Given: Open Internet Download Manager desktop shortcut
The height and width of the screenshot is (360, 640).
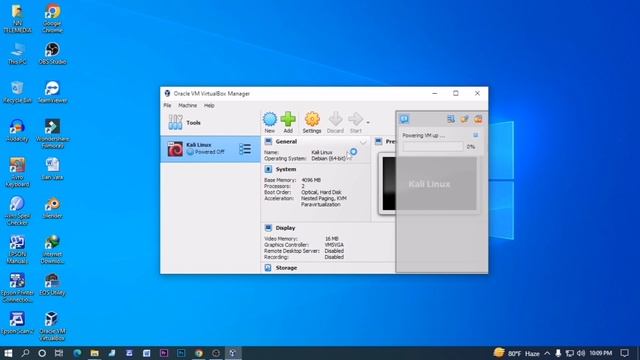Looking at the screenshot, I should (x=52, y=249).
